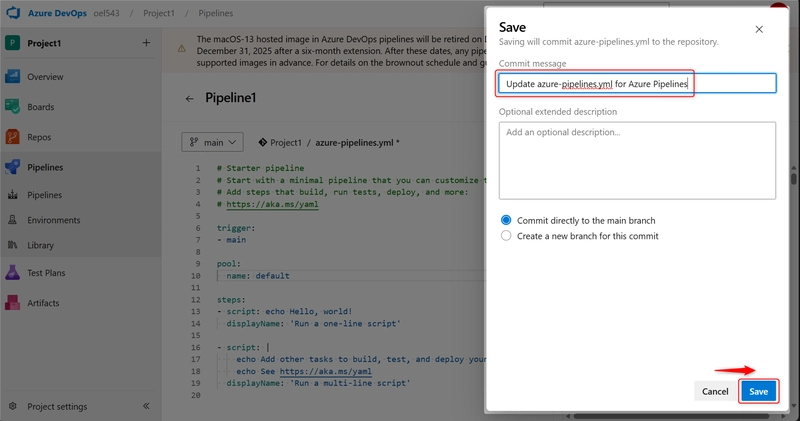
Task: Expand the main branch dropdown
Action: click(x=213, y=143)
